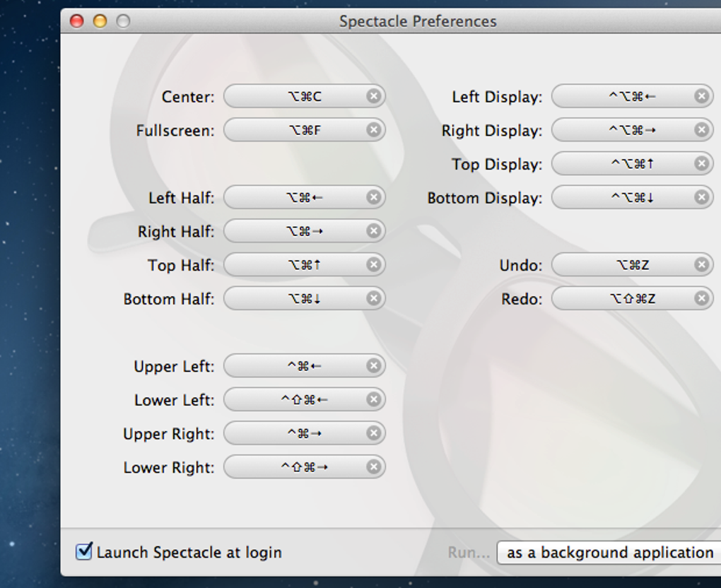Remove the Undo shortcut with X icon
The width and height of the screenshot is (721, 588).
pos(701,265)
